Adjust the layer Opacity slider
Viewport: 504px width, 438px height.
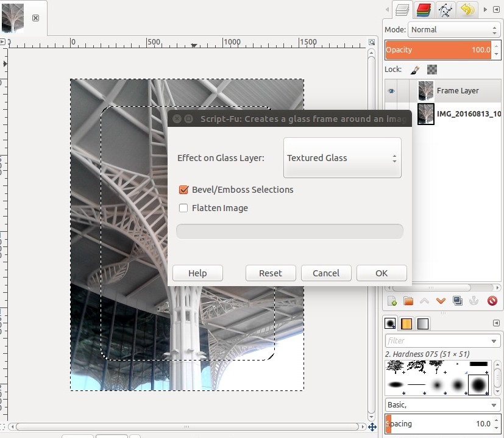pos(438,50)
